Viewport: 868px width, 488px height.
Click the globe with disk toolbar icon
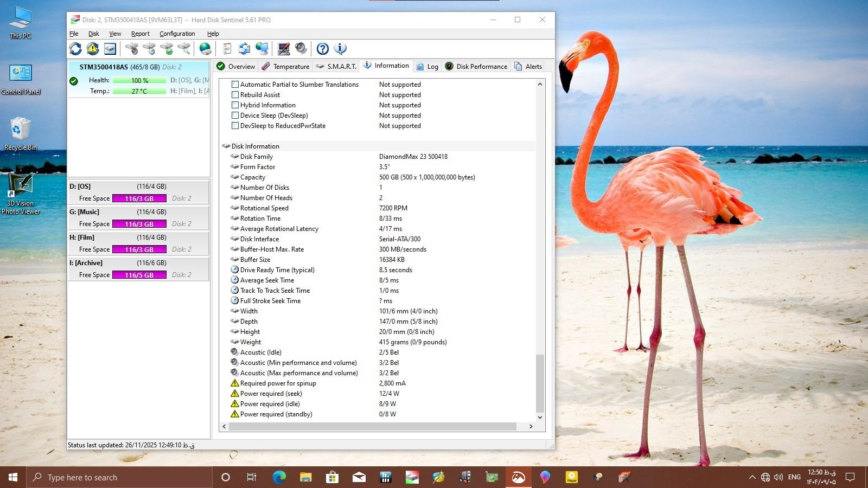click(x=205, y=49)
